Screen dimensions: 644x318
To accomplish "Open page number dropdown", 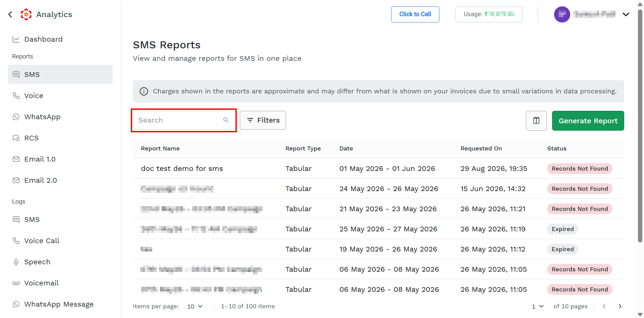I will coord(538,306).
